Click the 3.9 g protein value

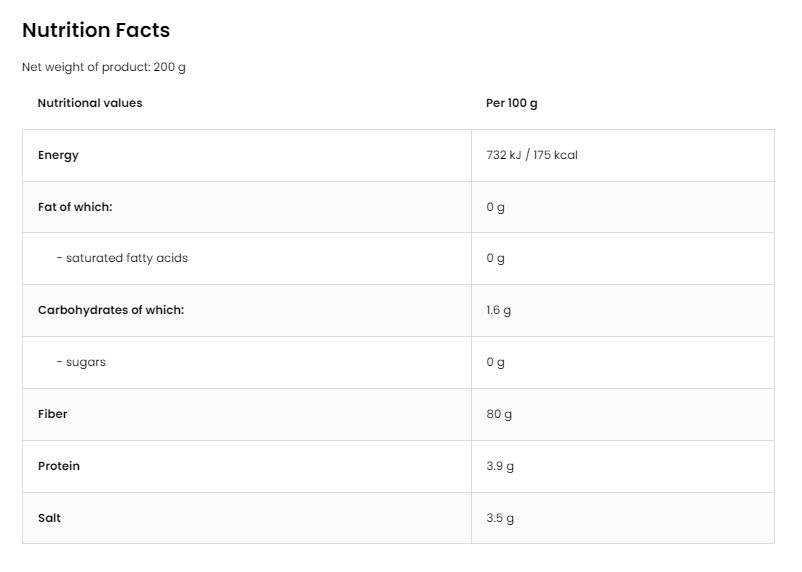(499, 466)
